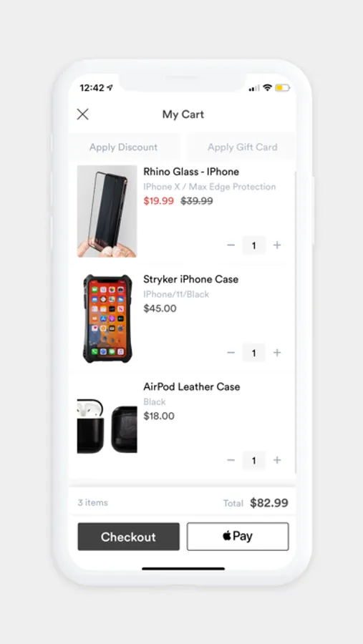Tap the battery icon in status bar
363x644 pixels.
[x=283, y=88]
